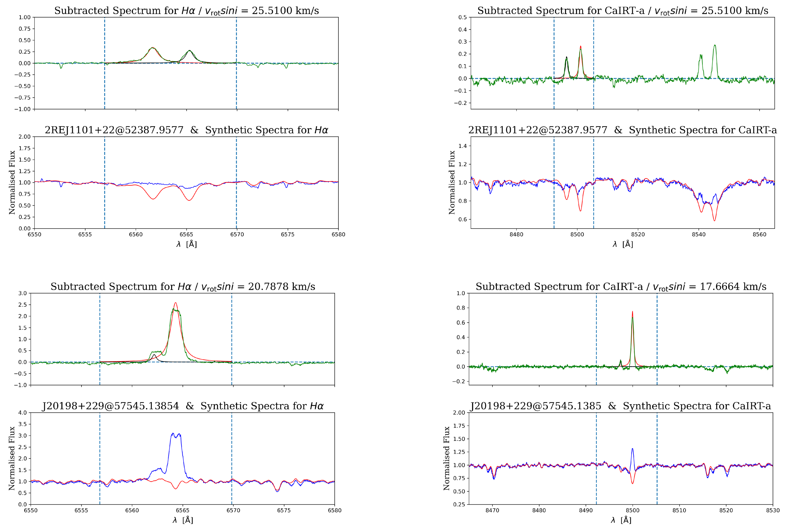The image size is (785, 532).
Task: Click the top-right CaIRT-a subtracted spectrum title
Action: point(623,11)
